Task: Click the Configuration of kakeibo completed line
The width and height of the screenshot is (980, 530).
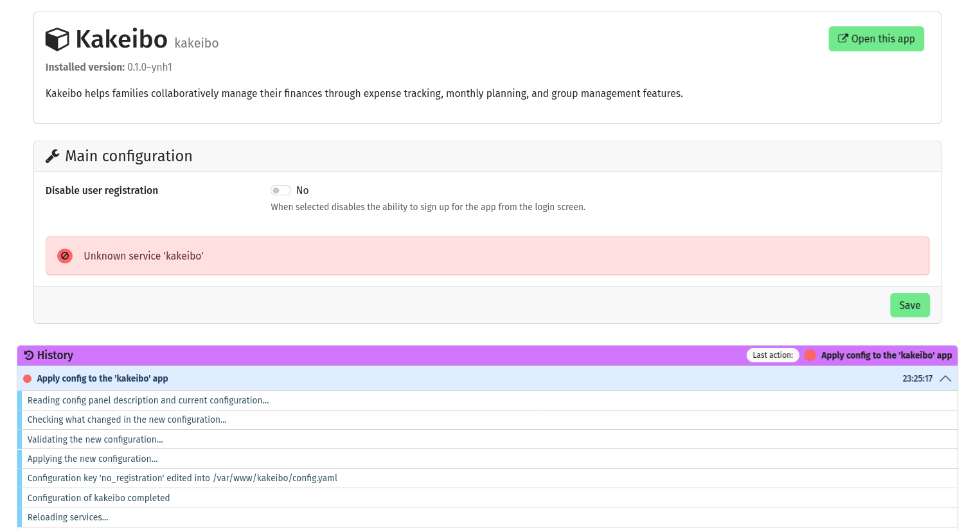Action: [99, 498]
